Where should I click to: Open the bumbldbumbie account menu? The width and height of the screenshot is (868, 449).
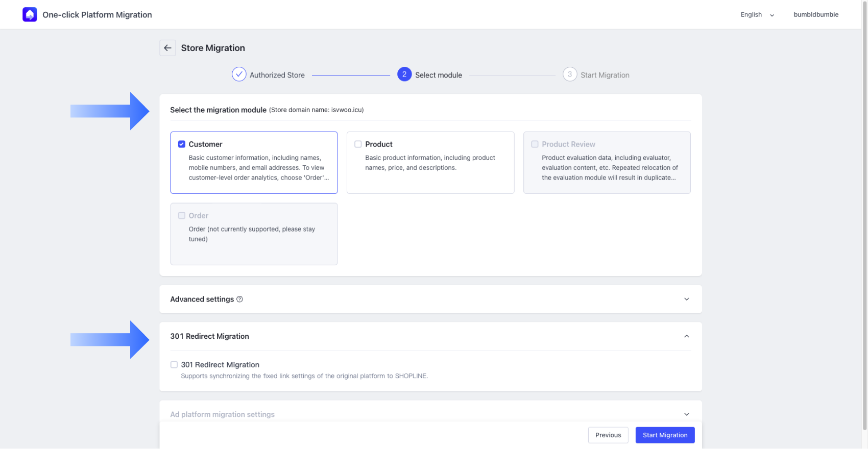click(815, 15)
